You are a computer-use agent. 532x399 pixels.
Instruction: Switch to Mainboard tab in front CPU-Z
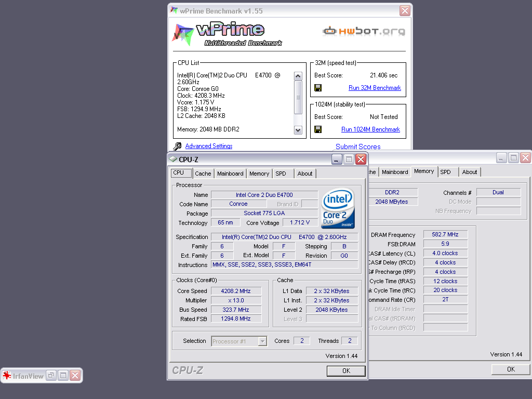[x=230, y=174]
